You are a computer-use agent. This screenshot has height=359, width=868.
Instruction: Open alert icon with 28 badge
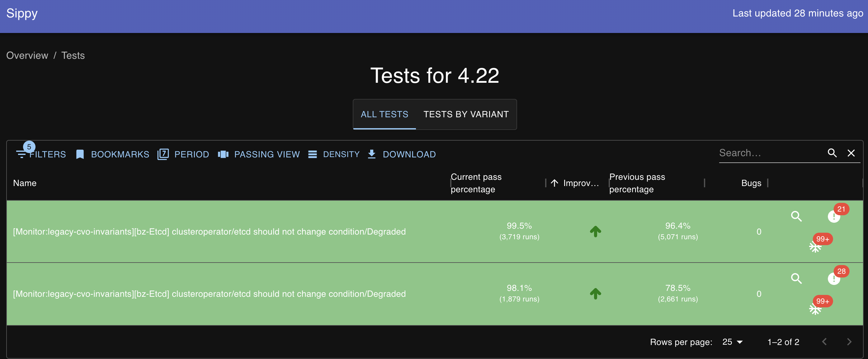point(834,278)
